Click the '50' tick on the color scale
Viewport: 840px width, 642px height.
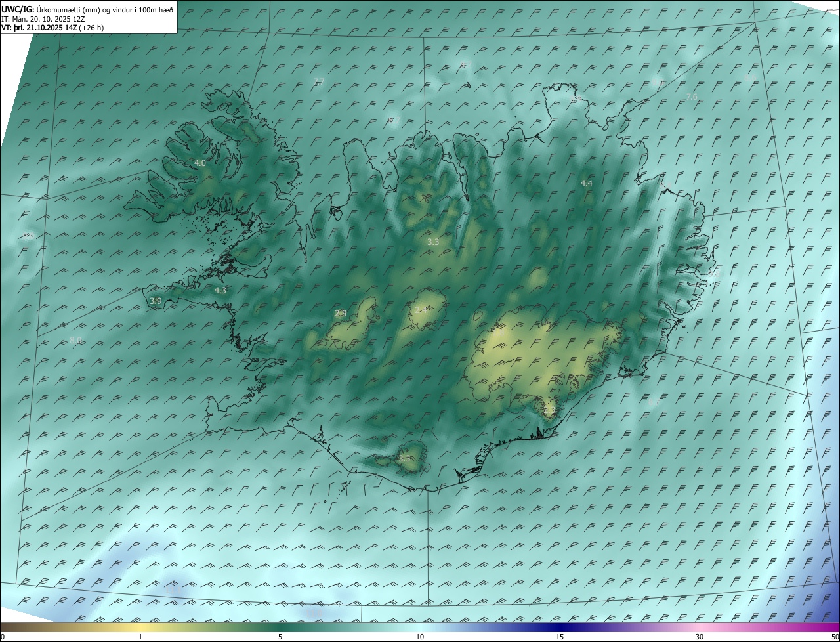pos(835,637)
